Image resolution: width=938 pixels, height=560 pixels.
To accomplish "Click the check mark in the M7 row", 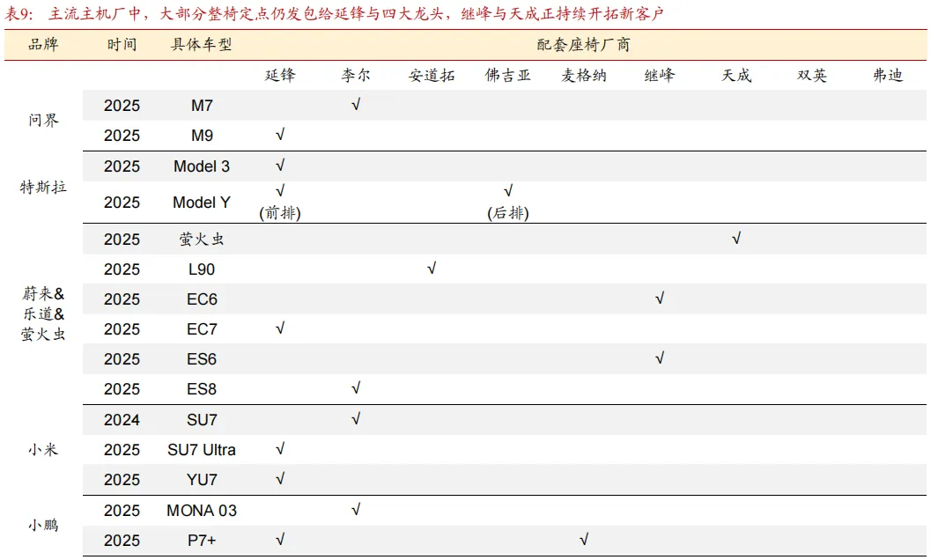I will point(356,105).
